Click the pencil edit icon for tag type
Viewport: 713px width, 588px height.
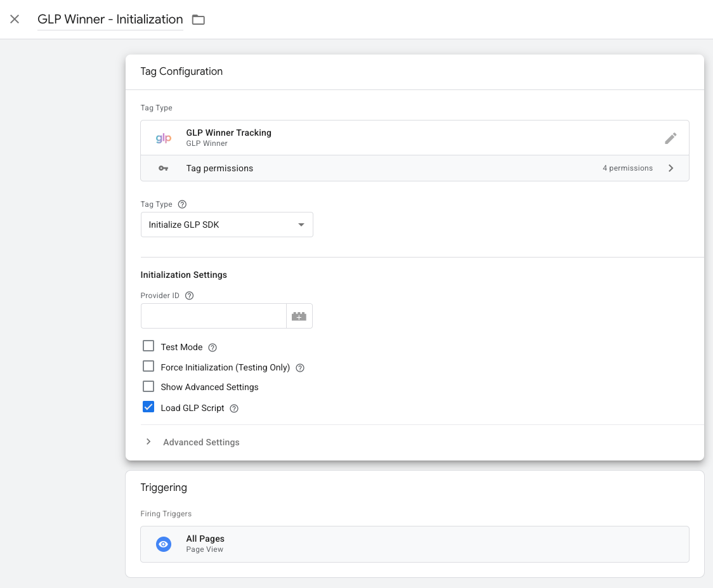[x=670, y=138]
